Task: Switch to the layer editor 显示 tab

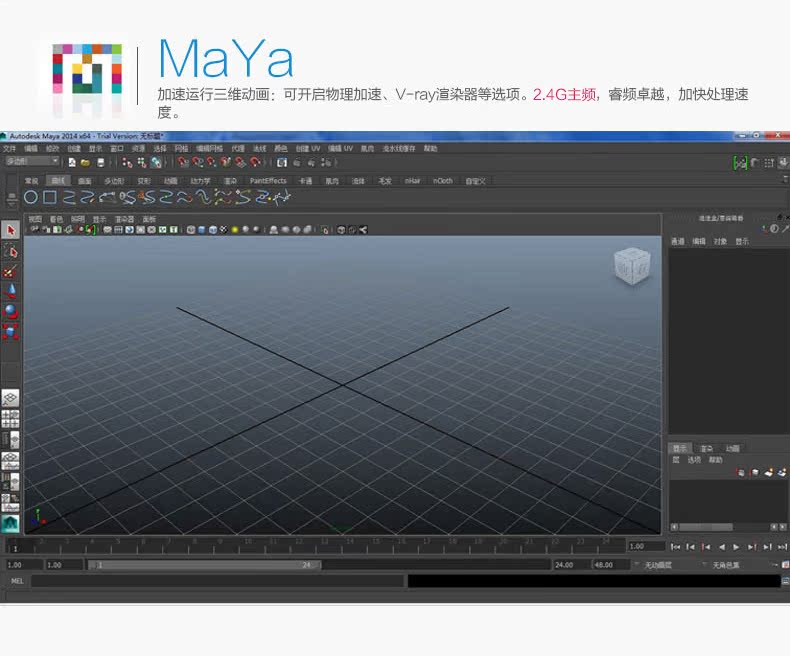Action: (x=680, y=448)
